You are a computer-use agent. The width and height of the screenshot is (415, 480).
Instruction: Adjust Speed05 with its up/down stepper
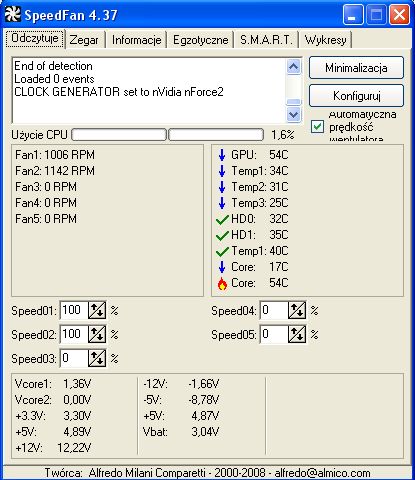297,334
